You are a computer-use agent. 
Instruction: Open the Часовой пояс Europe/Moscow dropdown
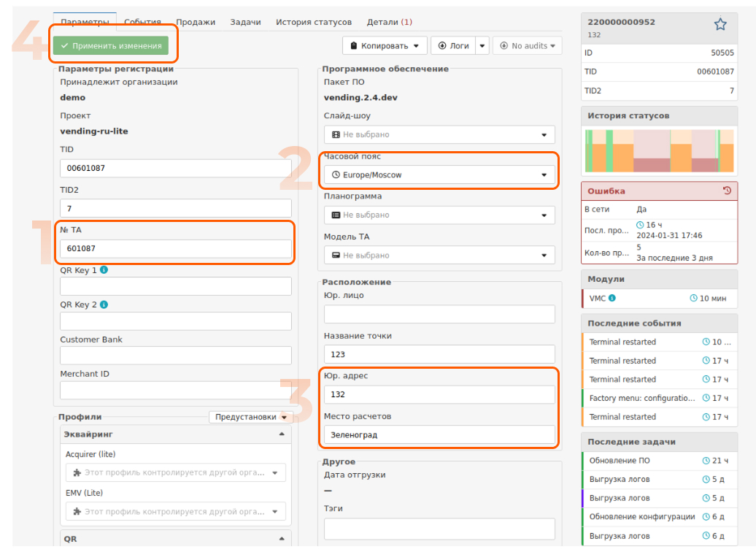point(439,175)
